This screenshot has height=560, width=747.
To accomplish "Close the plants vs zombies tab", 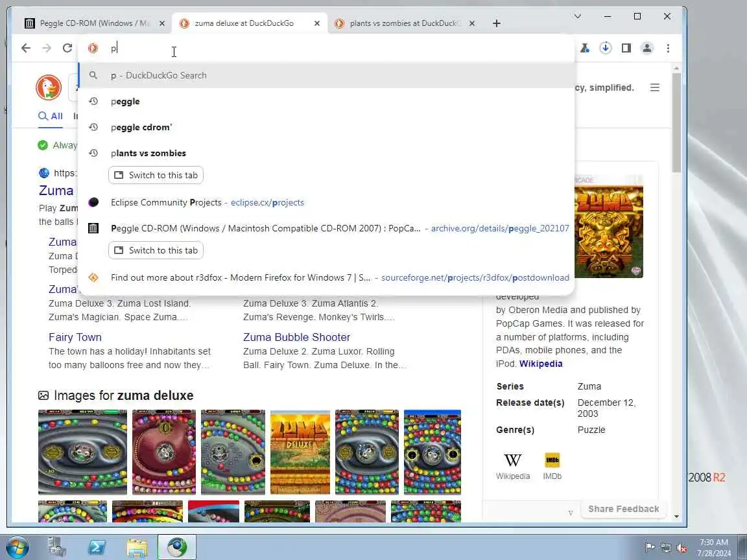I will pyautogui.click(x=471, y=23).
